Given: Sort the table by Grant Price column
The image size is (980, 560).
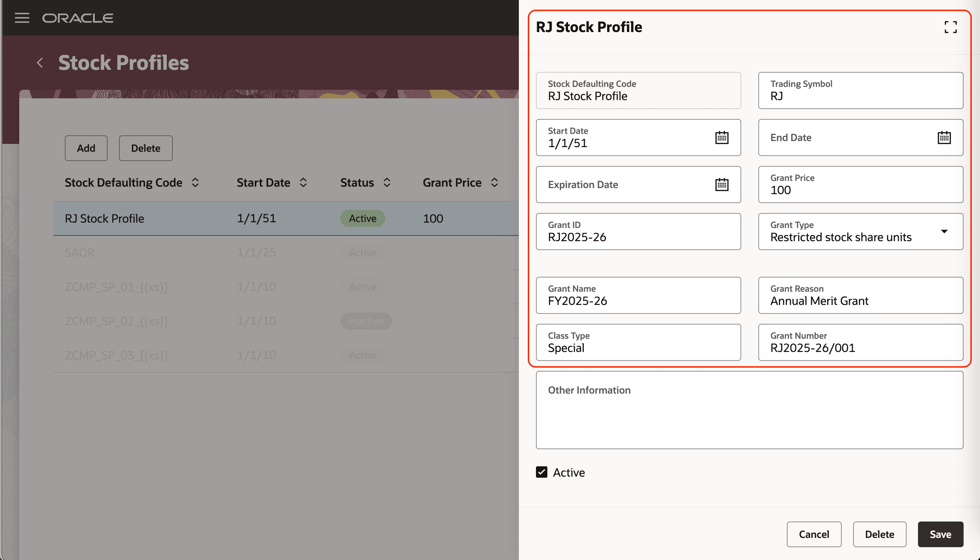Looking at the screenshot, I should point(495,183).
